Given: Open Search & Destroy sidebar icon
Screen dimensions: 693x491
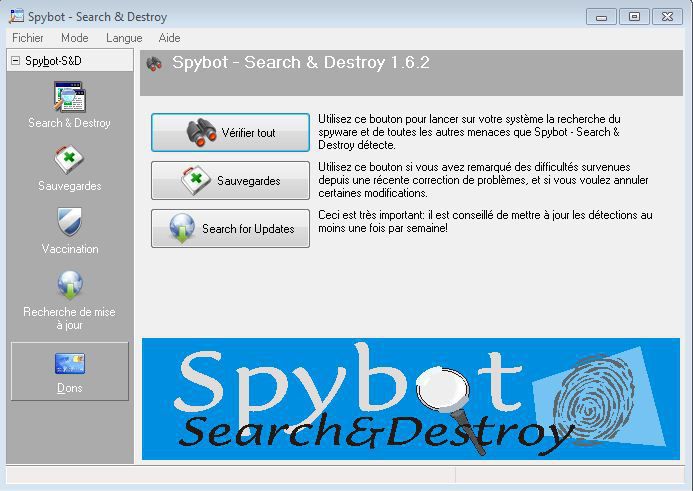Looking at the screenshot, I should [69, 97].
